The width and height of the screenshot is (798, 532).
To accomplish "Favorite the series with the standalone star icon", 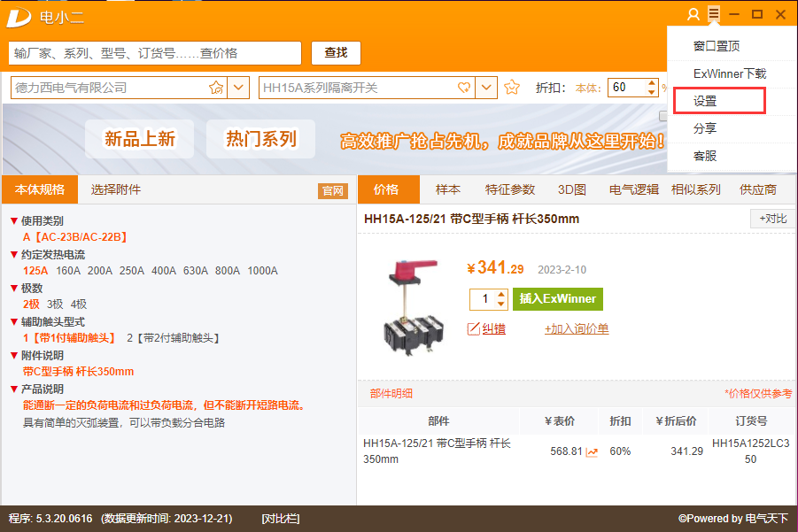I will 512,88.
